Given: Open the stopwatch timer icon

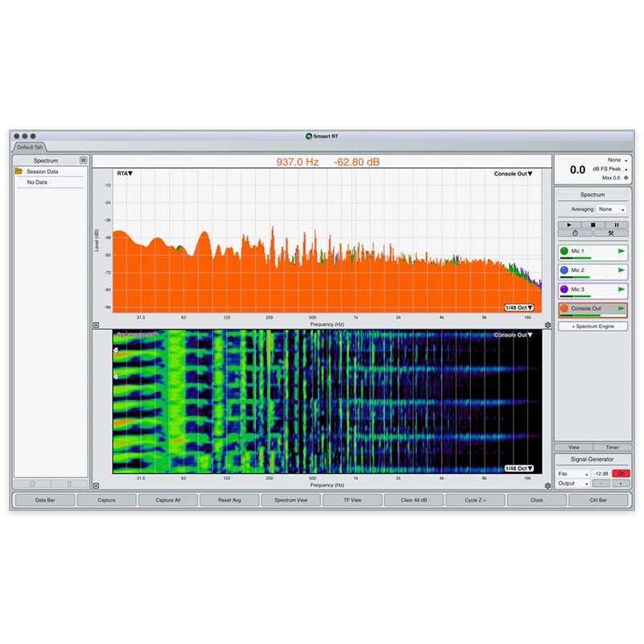Looking at the screenshot, I should (575, 233).
